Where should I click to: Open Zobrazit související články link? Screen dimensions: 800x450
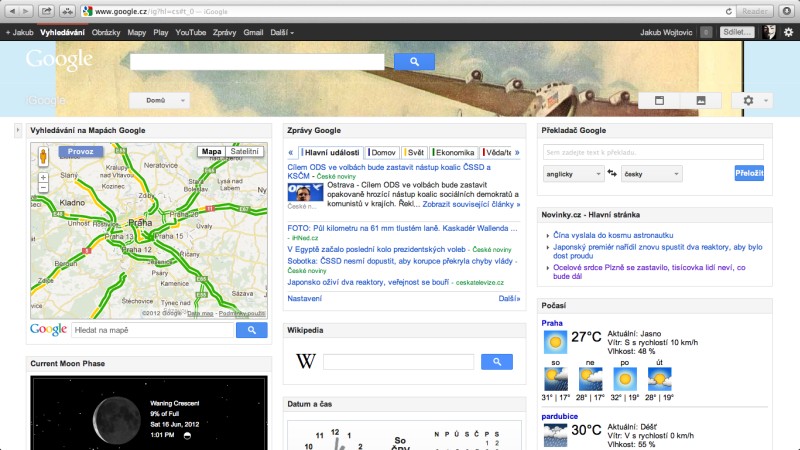[471, 204]
